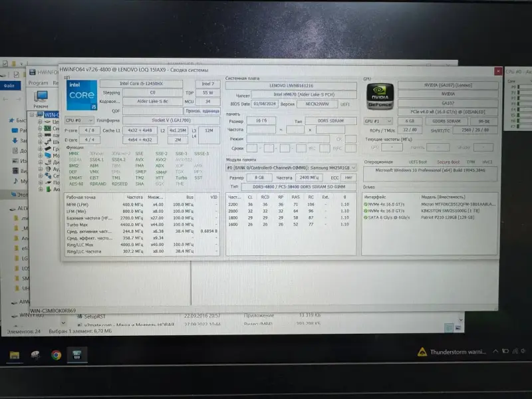Click the Music note icon in Explorer sidebar
Image resolution: width=532 pixels, height=399 pixels.
(x=15, y=181)
